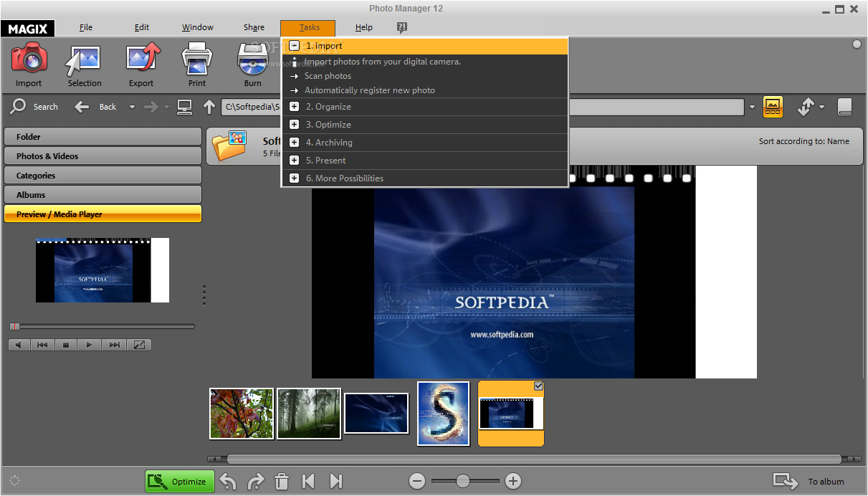Open the Window menu
The width and height of the screenshot is (868, 496).
click(x=198, y=27)
